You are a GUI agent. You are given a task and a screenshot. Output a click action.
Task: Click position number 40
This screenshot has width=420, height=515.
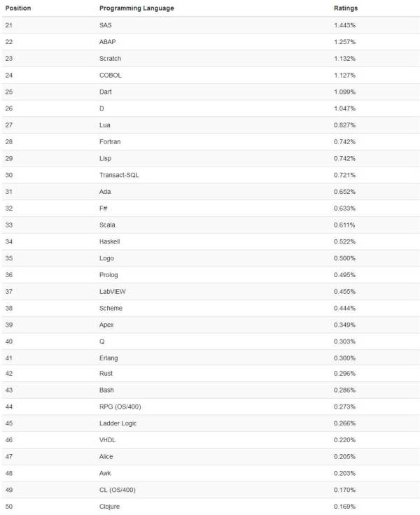coord(8,341)
